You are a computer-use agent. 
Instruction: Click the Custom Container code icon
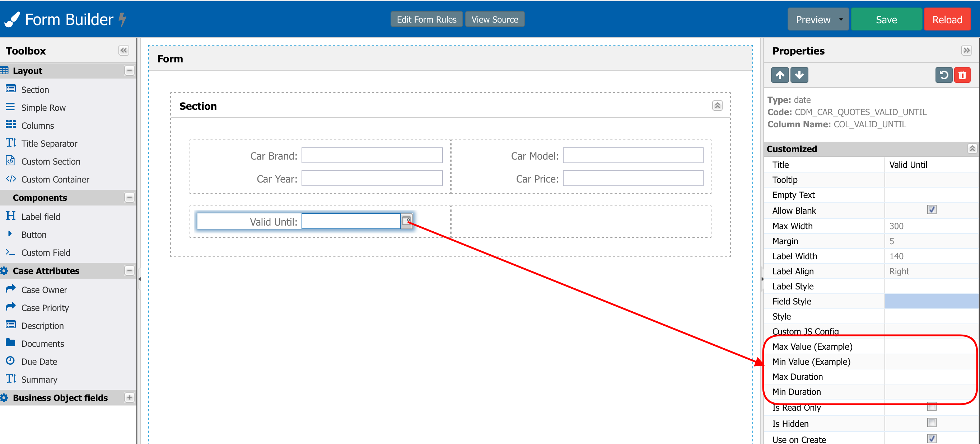coord(11,179)
